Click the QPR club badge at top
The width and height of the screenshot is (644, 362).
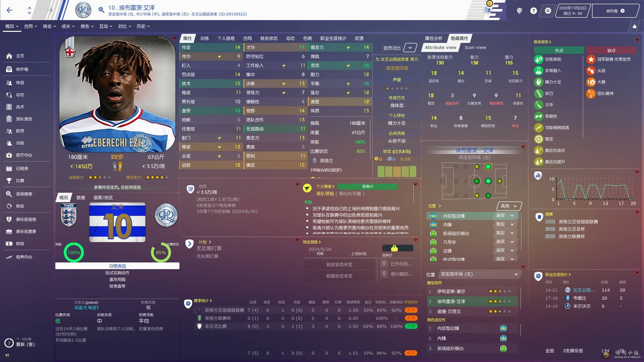tap(83, 10)
